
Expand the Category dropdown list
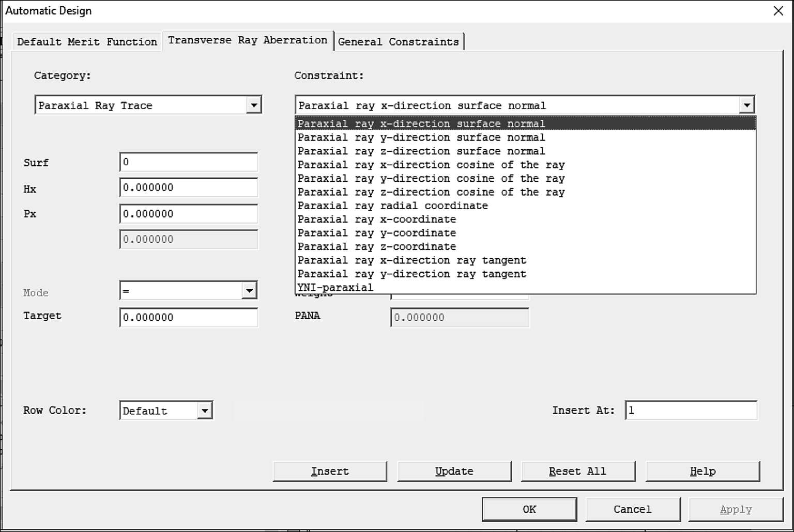point(253,105)
